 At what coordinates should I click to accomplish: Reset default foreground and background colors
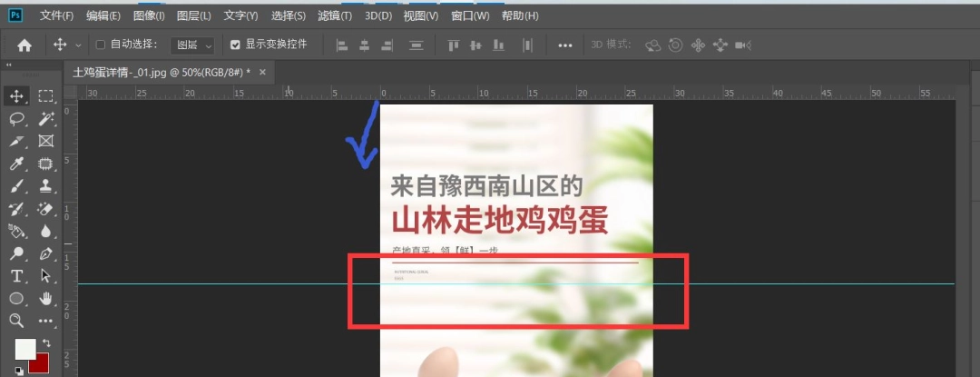pyautogui.click(x=19, y=372)
